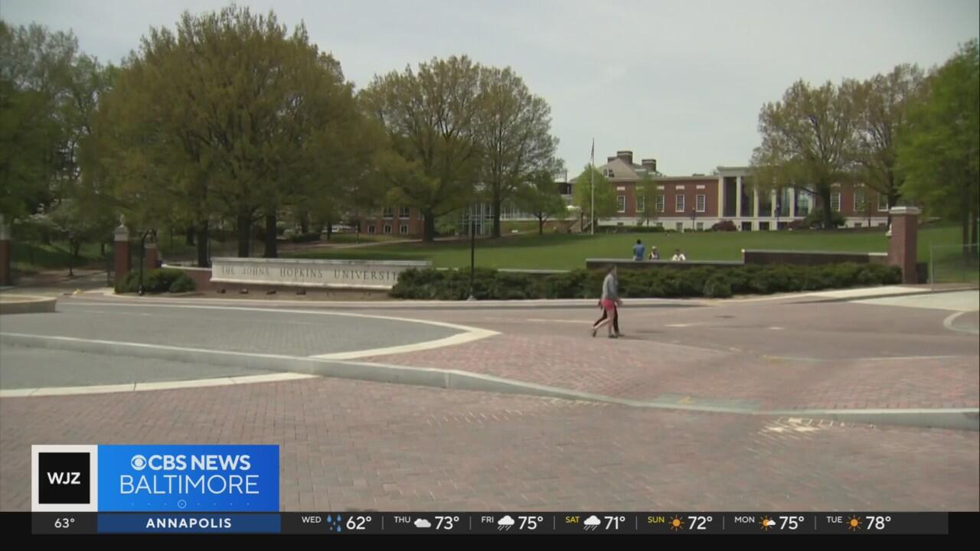
Task: Click Saturday's rain cloud icon
Action: point(593,523)
